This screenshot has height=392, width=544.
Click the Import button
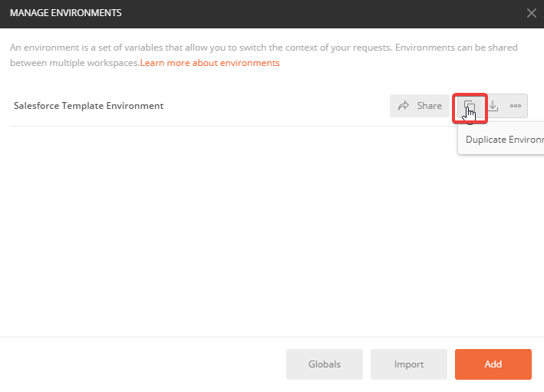408,364
